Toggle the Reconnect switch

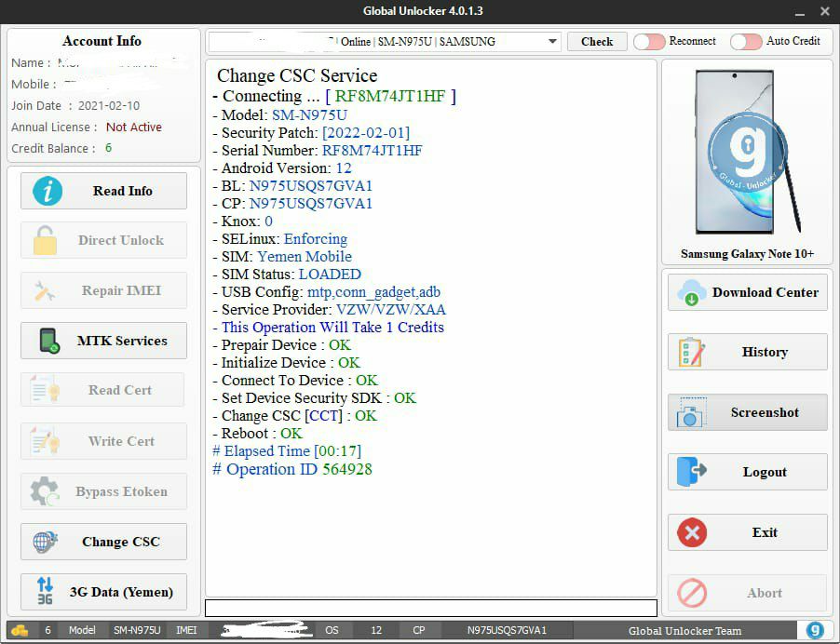point(649,41)
